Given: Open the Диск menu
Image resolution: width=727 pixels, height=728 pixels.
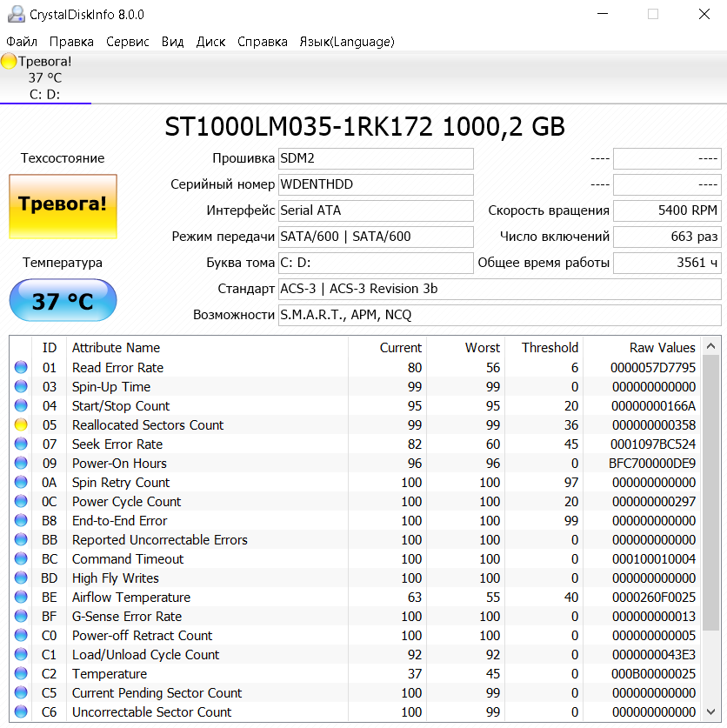Looking at the screenshot, I should tap(210, 42).
